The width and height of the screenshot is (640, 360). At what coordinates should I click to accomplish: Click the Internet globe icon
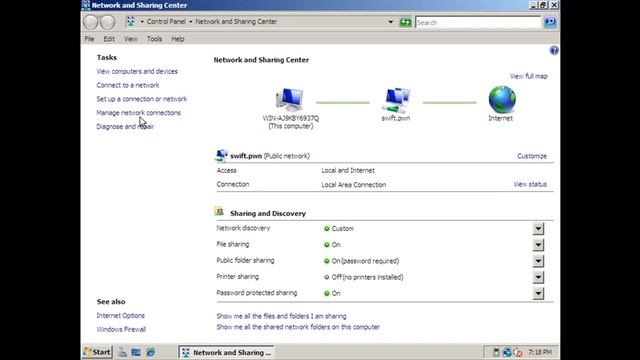[x=502, y=100]
